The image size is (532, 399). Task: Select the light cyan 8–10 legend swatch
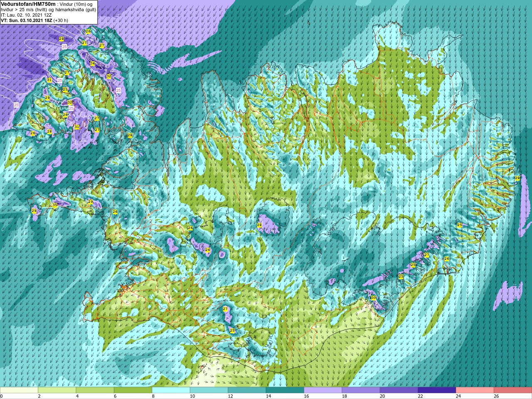click(x=171, y=390)
